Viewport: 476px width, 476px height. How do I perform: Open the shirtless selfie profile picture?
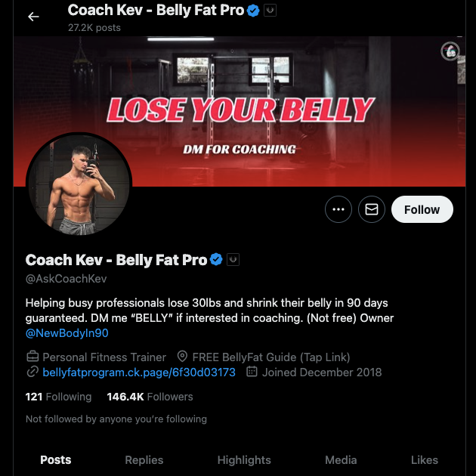tap(79, 185)
